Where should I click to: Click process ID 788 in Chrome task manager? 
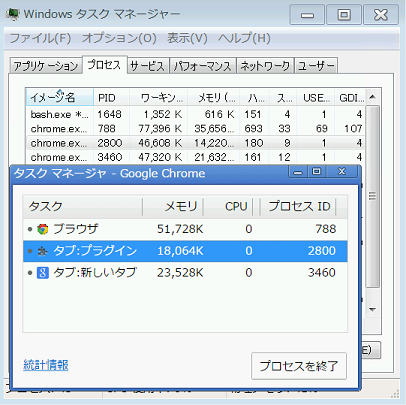(x=326, y=229)
